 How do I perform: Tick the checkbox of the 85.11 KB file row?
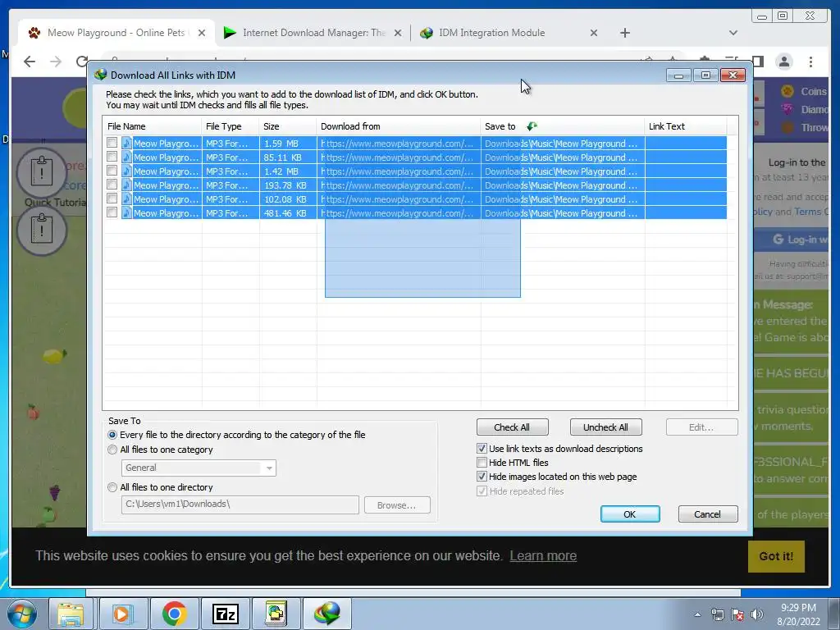(x=112, y=157)
